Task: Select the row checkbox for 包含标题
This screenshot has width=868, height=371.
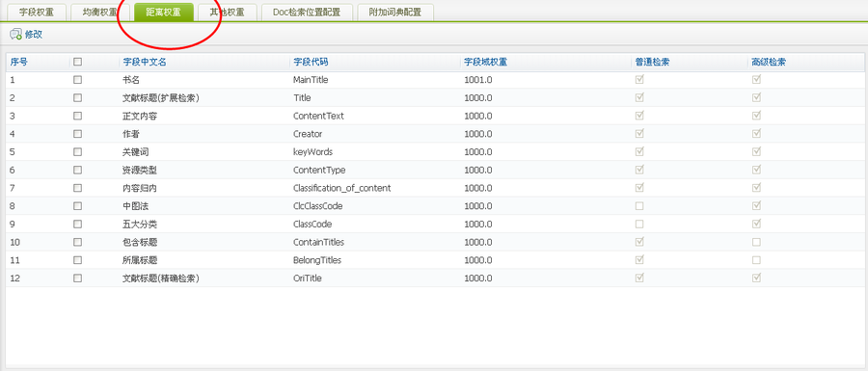Action: tap(77, 242)
